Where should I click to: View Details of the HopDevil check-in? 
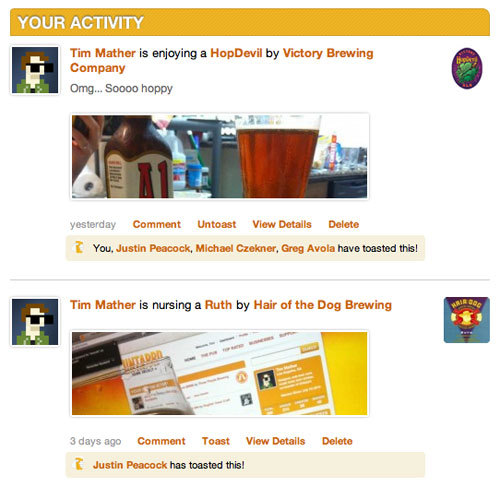282,224
